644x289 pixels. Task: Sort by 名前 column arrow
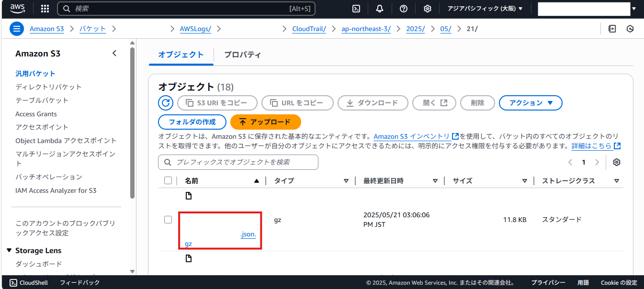point(257,181)
